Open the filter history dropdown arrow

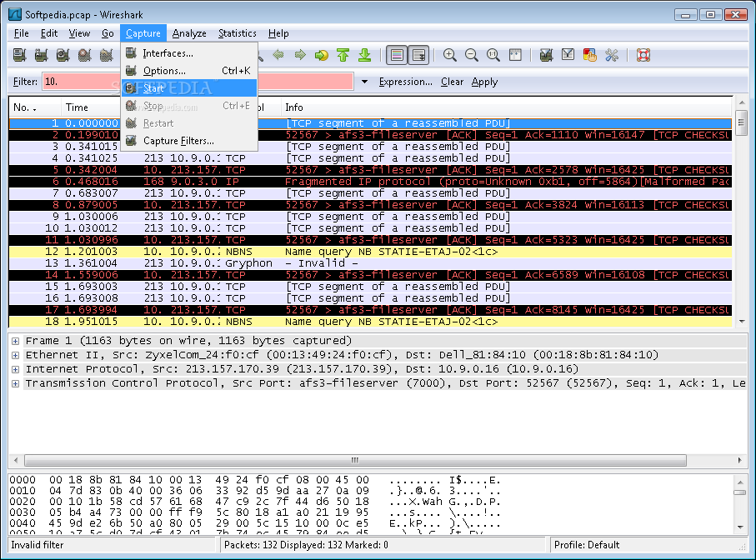click(x=364, y=82)
